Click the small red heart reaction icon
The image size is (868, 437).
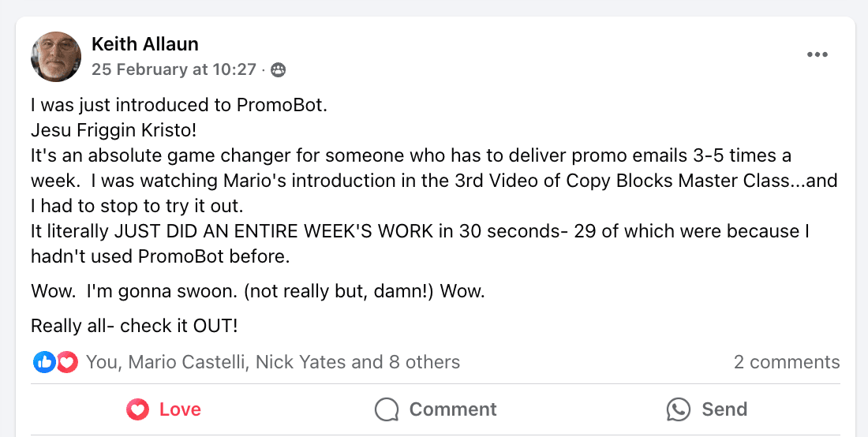(68, 362)
